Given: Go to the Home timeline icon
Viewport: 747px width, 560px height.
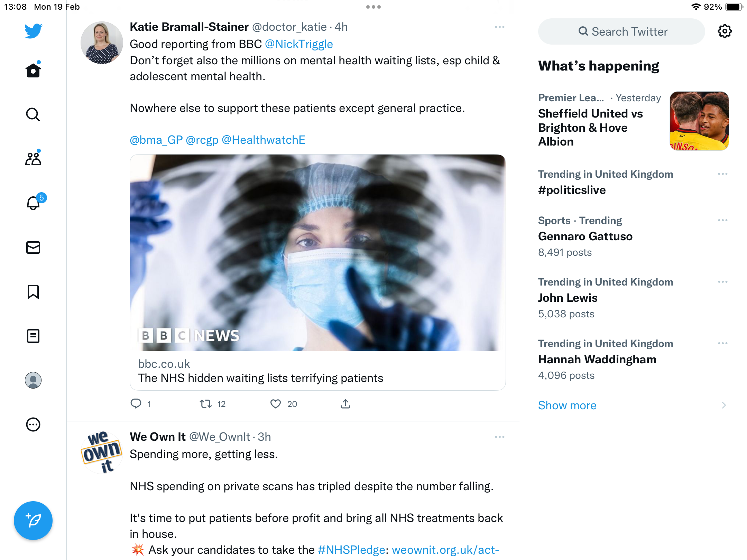Looking at the screenshot, I should (x=33, y=69).
